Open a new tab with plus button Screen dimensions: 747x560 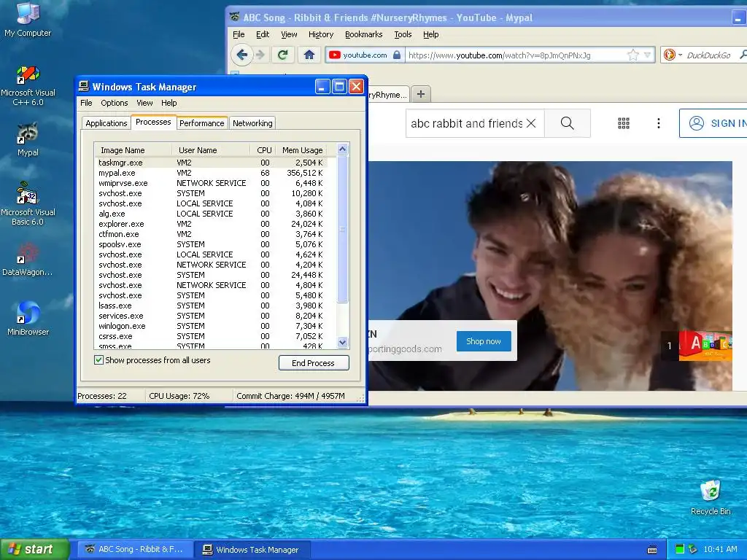(421, 94)
